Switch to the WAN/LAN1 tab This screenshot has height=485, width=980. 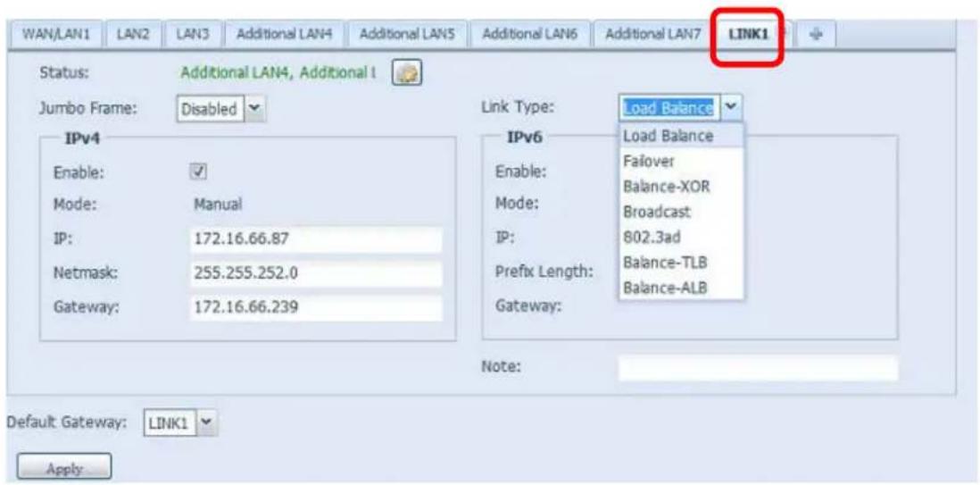click(x=56, y=37)
